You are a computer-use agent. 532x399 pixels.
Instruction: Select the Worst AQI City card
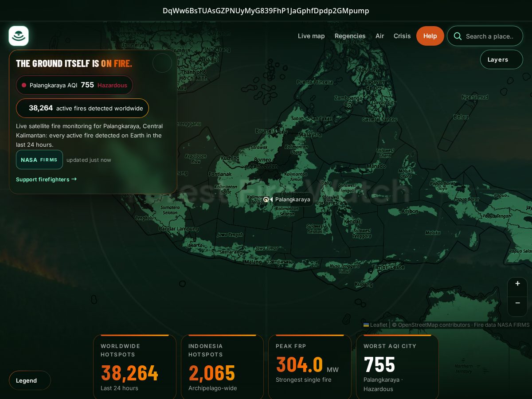[x=398, y=367]
